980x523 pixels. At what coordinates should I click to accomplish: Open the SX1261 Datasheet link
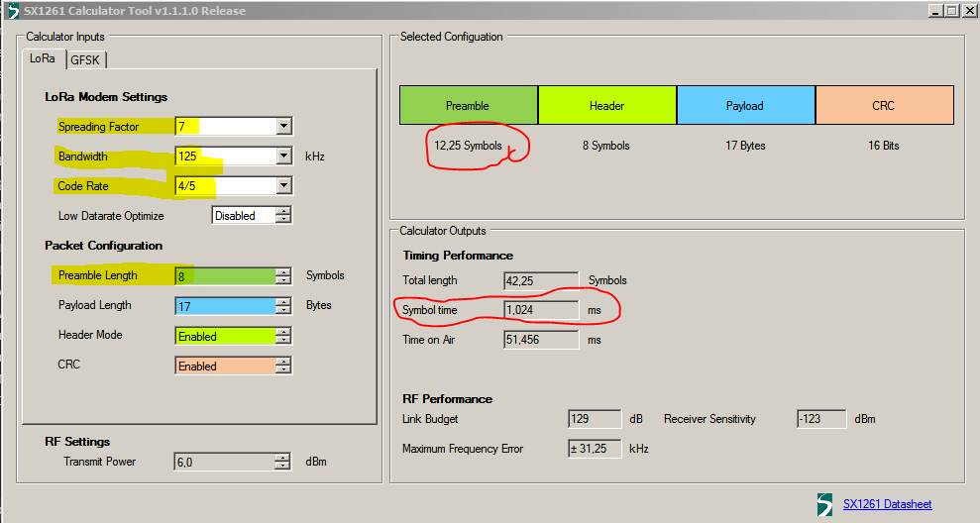point(887,504)
